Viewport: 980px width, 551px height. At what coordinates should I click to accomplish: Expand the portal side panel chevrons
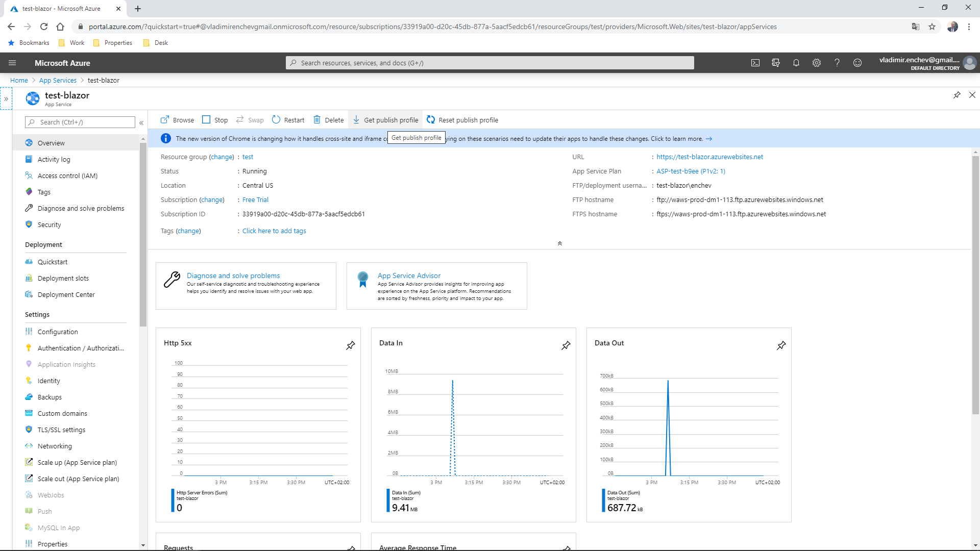click(6, 99)
